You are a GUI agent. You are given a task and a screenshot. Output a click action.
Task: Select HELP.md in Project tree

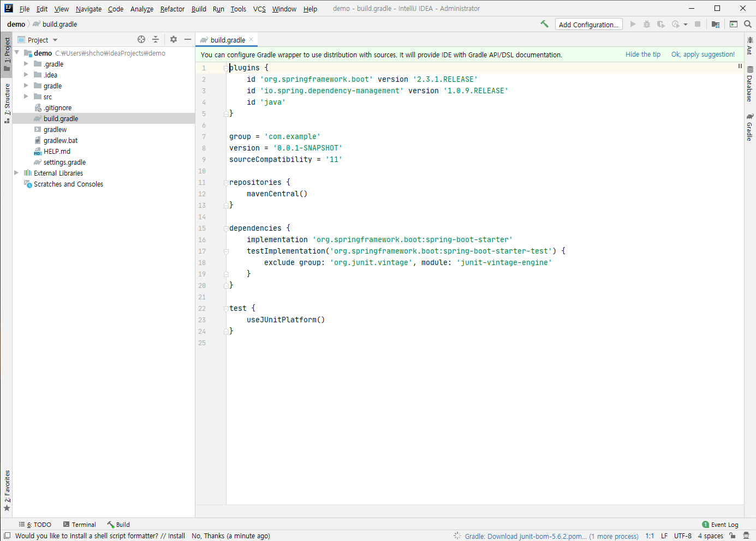[57, 151]
